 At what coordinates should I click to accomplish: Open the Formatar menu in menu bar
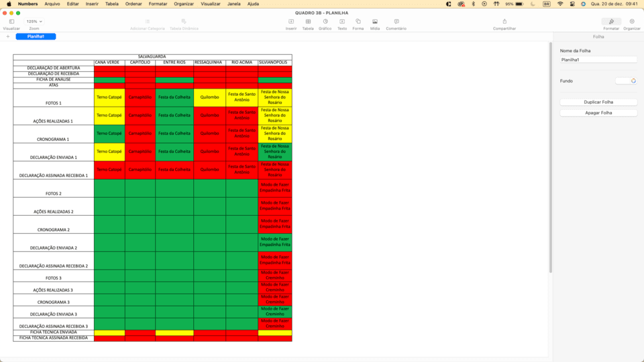pyautogui.click(x=158, y=4)
